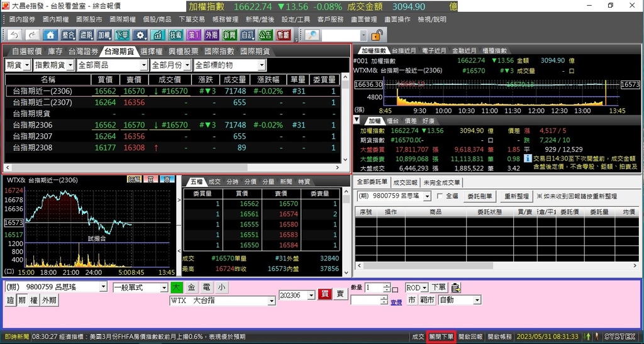This screenshot has height=344, width=644.
Task: Click the purple 策1 strategy icon
Action: click(x=194, y=35)
